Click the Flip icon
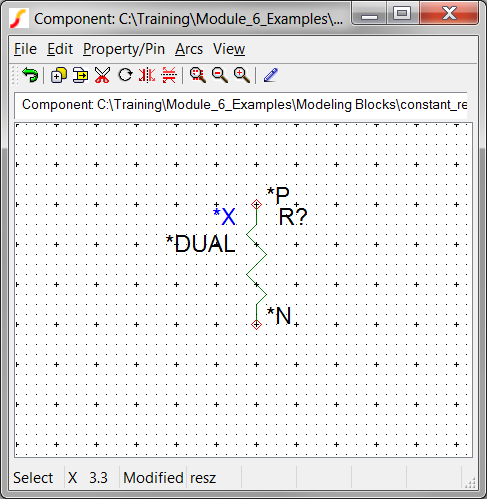Viewport: 487px width, 499px height. point(169,75)
